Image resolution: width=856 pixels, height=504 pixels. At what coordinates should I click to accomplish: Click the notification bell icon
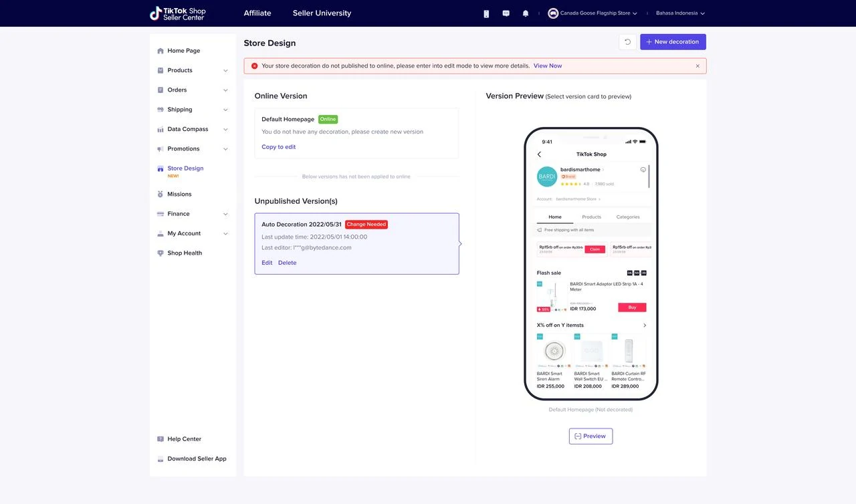(526, 13)
